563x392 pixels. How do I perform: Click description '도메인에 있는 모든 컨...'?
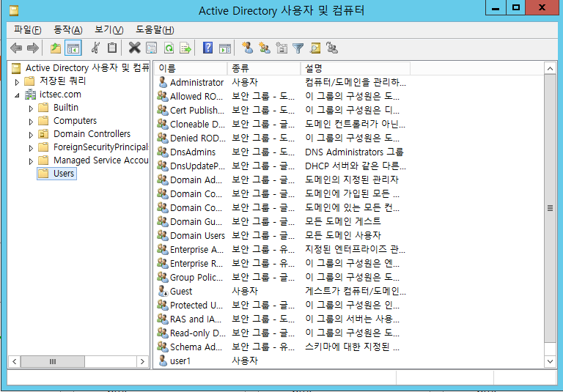pyautogui.click(x=352, y=207)
